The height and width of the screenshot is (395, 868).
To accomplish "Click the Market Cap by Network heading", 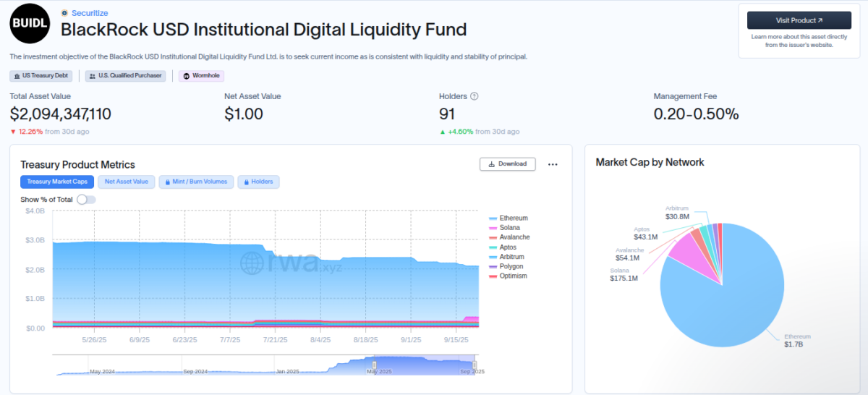I will [650, 162].
